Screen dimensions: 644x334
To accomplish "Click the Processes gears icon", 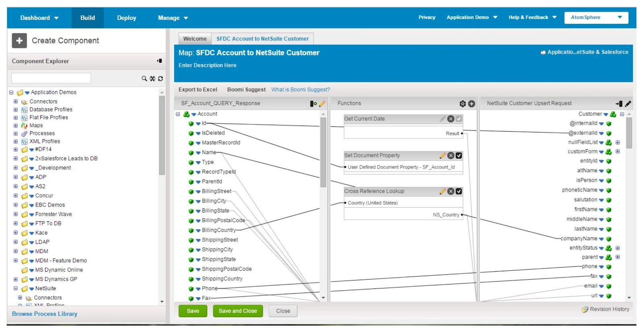I will coord(24,134).
